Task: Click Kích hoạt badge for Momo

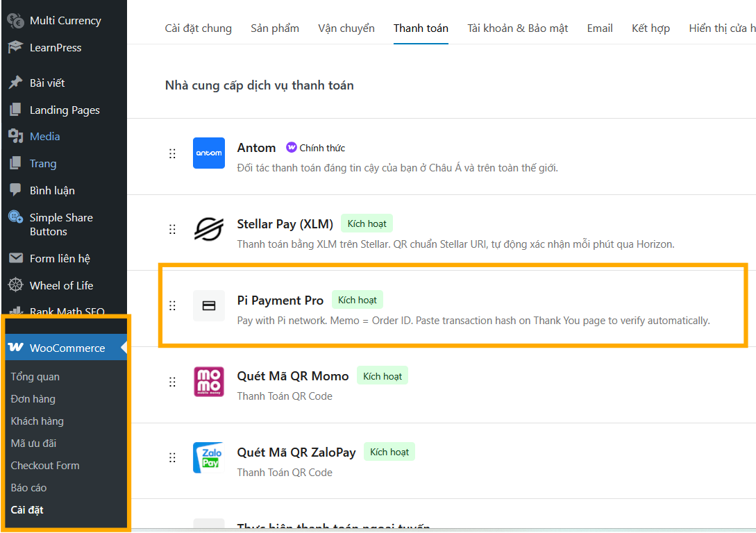Action: coord(383,376)
